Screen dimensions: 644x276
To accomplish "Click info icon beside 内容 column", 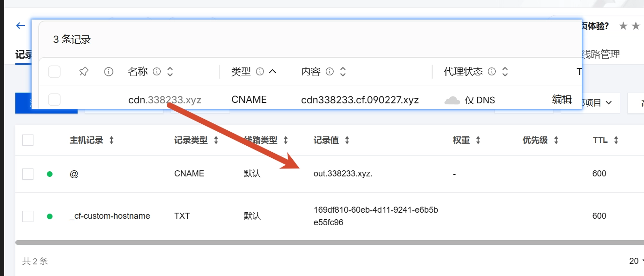I will pyautogui.click(x=330, y=72).
